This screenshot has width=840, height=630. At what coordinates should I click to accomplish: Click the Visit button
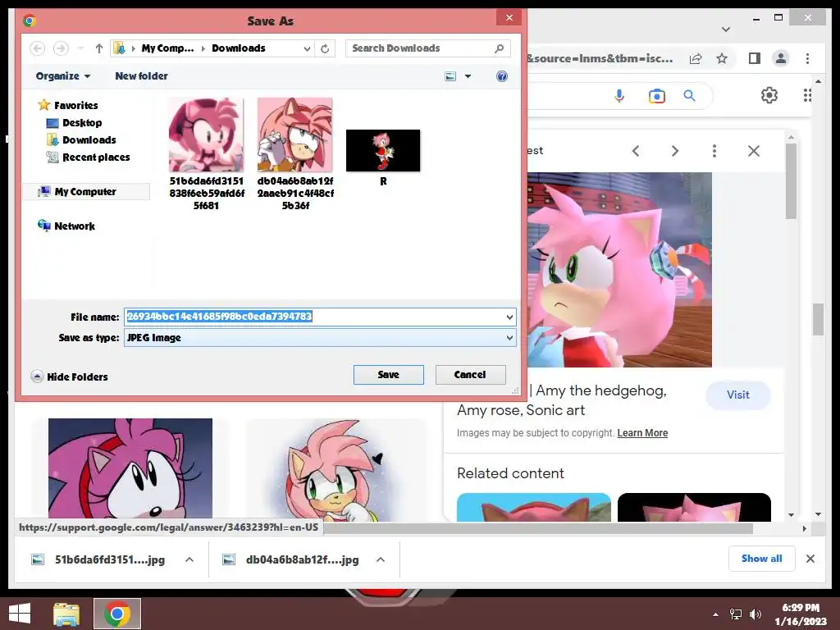tap(737, 395)
